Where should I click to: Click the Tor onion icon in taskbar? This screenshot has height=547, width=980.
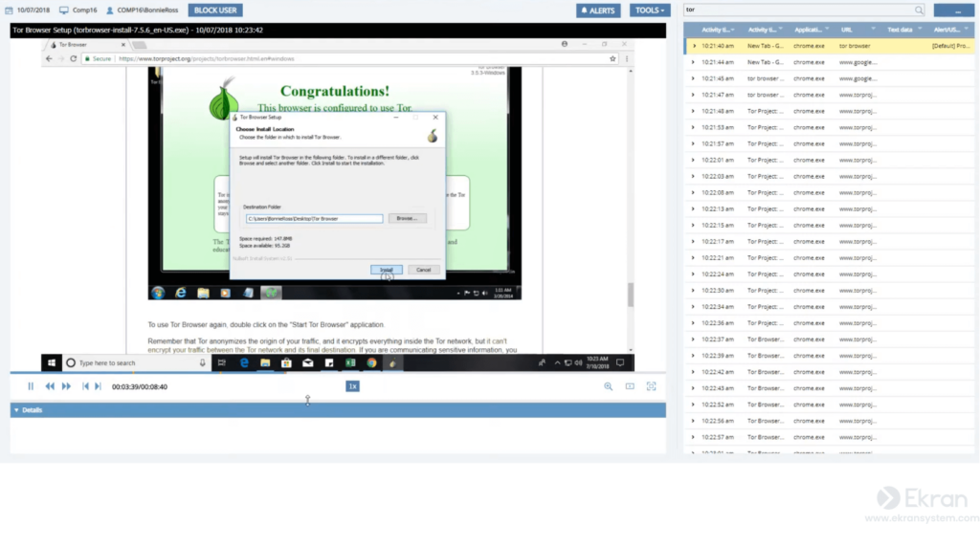(x=392, y=362)
